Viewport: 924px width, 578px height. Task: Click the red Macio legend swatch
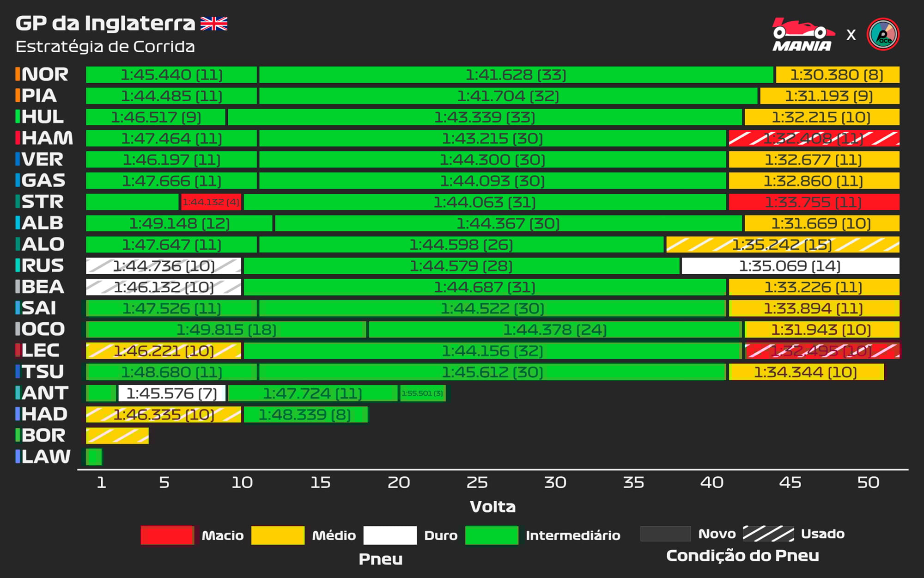tap(167, 535)
